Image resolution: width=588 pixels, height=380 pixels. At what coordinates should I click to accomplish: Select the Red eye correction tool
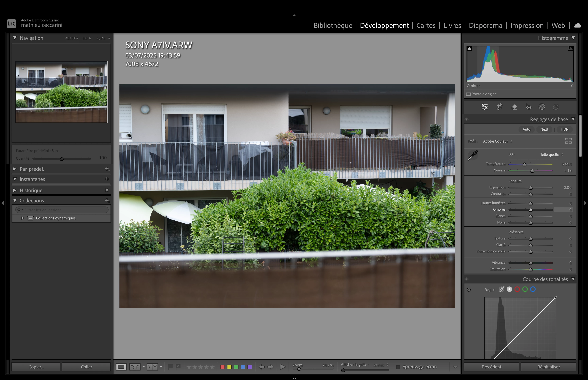tap(528, 107)
